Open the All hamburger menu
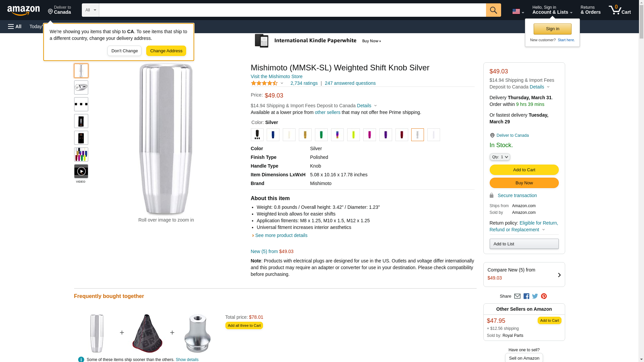 15,26
